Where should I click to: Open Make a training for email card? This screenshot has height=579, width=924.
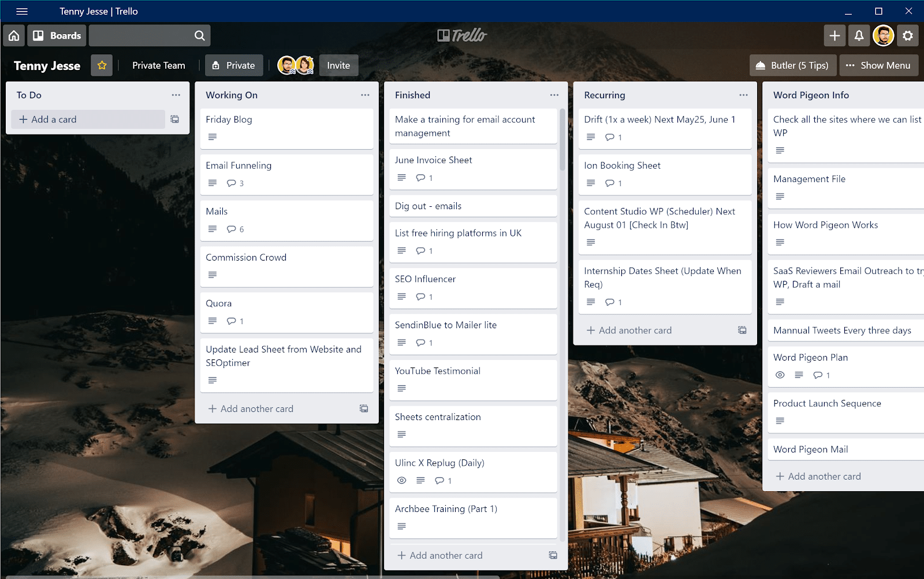(474, 127)
